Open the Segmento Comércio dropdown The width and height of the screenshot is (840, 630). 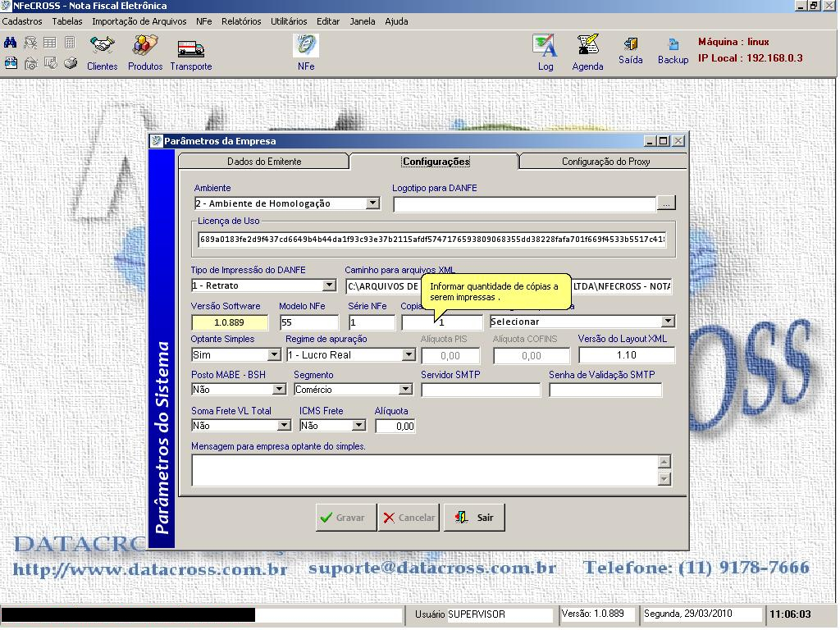pos(405,390)
